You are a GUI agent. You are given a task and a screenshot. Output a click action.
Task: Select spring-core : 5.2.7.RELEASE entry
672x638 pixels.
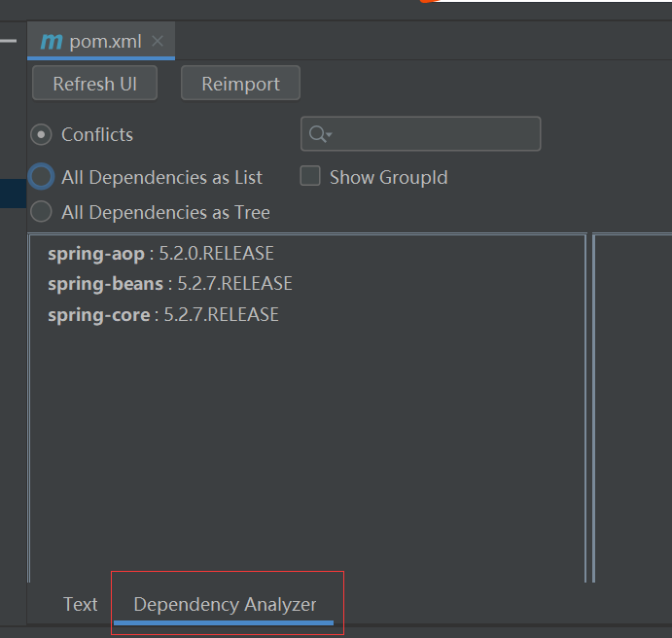163,315
